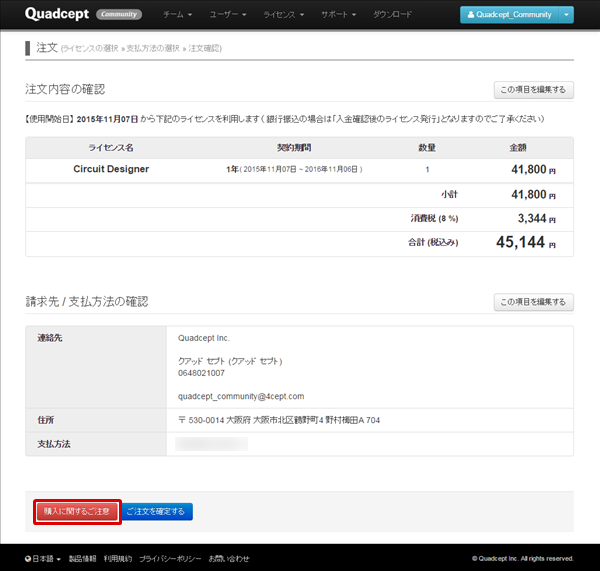Click the 契約期間 column header

(294, 148)
